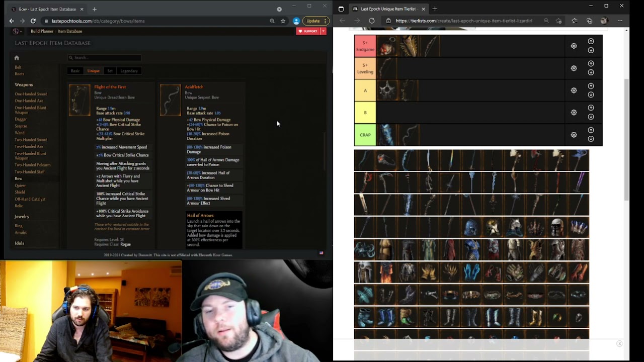Viewport: 644px width, 362px height.
Task: Move CRAP tier row down
Action: click(x=591, y=139)
